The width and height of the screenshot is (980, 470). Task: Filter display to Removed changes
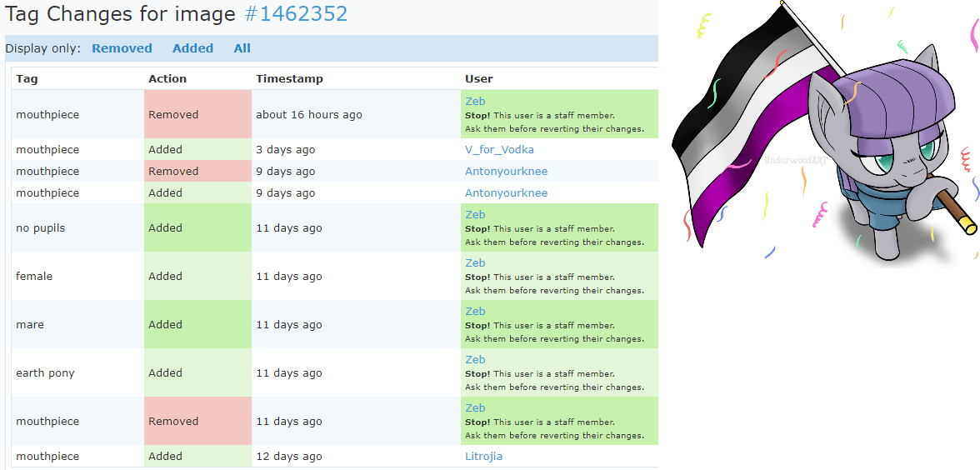click(122, 48)
